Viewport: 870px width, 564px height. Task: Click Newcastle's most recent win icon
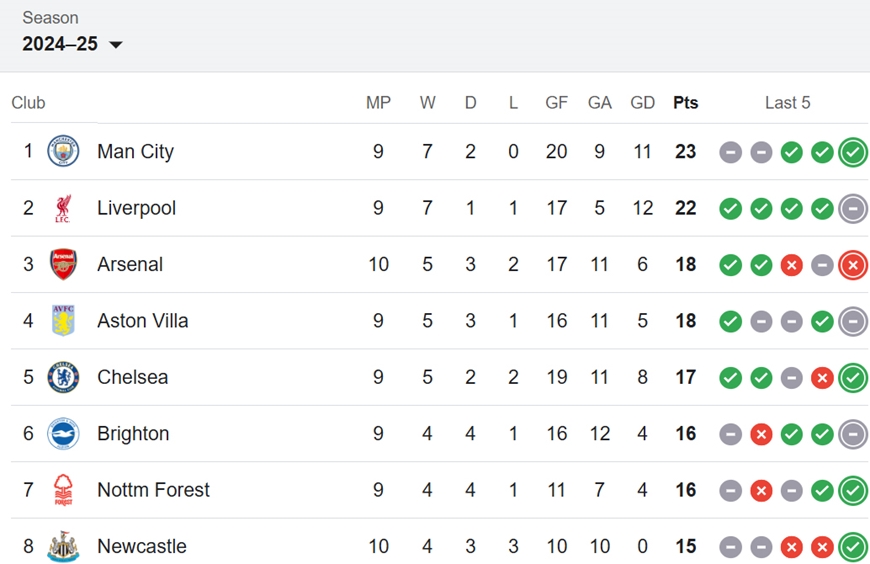tap(853, 547)
